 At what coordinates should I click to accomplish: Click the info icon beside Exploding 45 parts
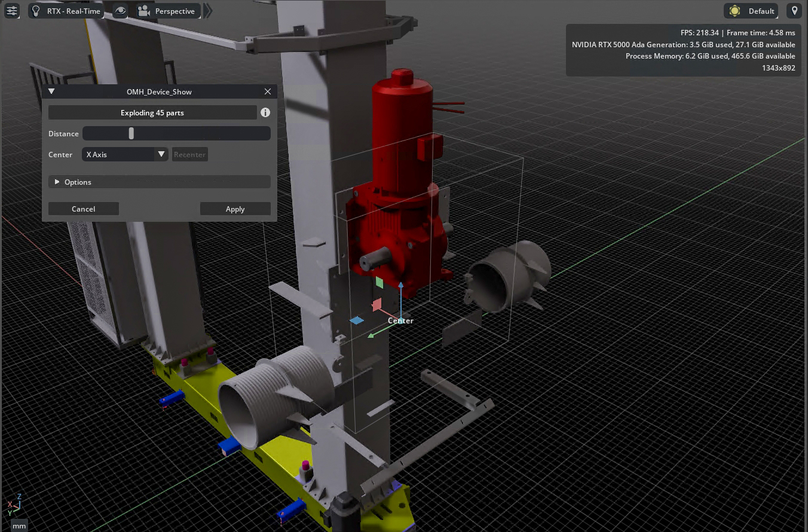pyautogui.click(x=265, y=112)
